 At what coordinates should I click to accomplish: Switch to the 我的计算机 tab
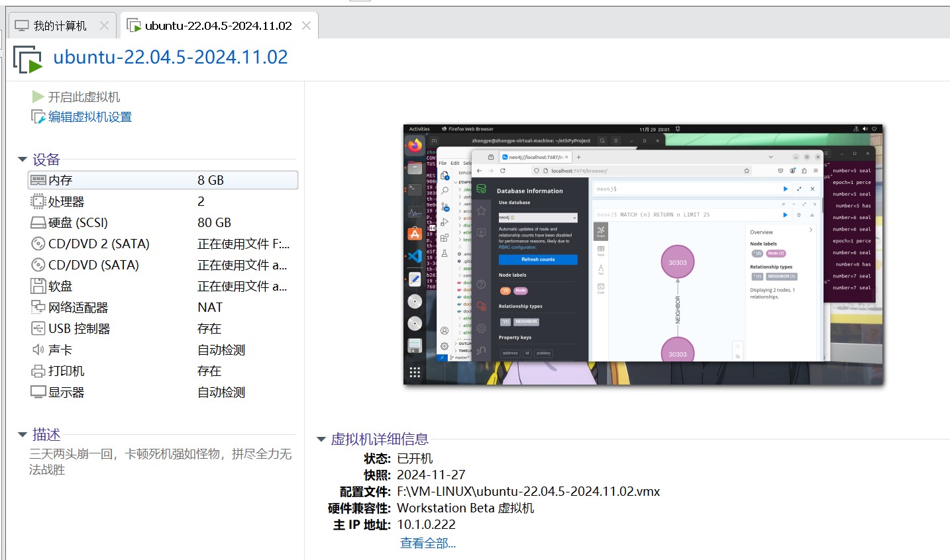[x=60, y=26]
